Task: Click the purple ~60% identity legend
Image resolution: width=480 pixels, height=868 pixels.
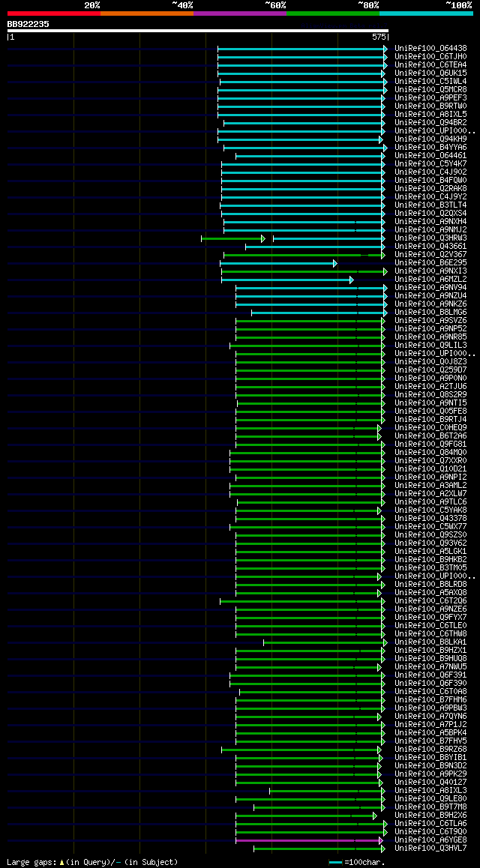Action: (x=240, y=13)
